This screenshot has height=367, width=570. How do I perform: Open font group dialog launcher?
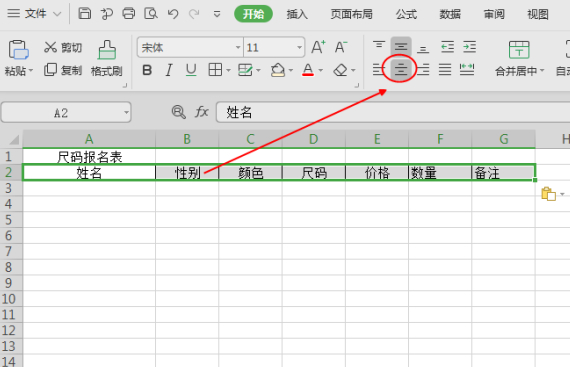357,85
